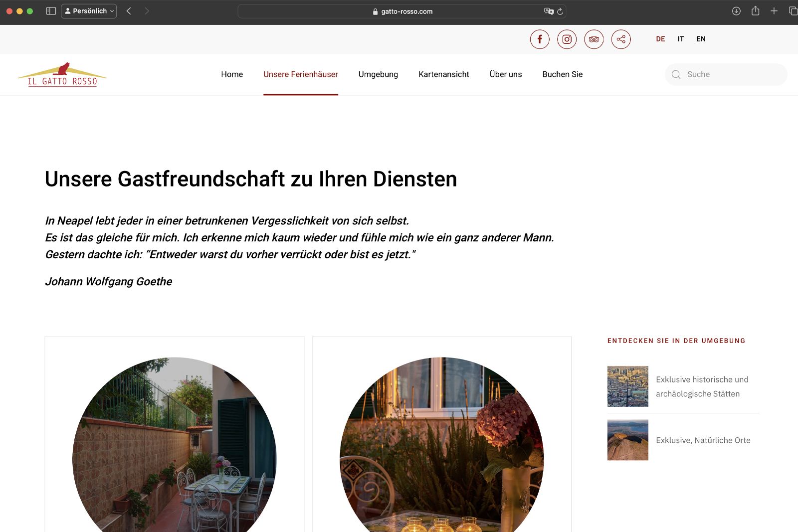The image size is (798, 532).
Task: Click the translate icon in address bar
Action: (549, 11)
